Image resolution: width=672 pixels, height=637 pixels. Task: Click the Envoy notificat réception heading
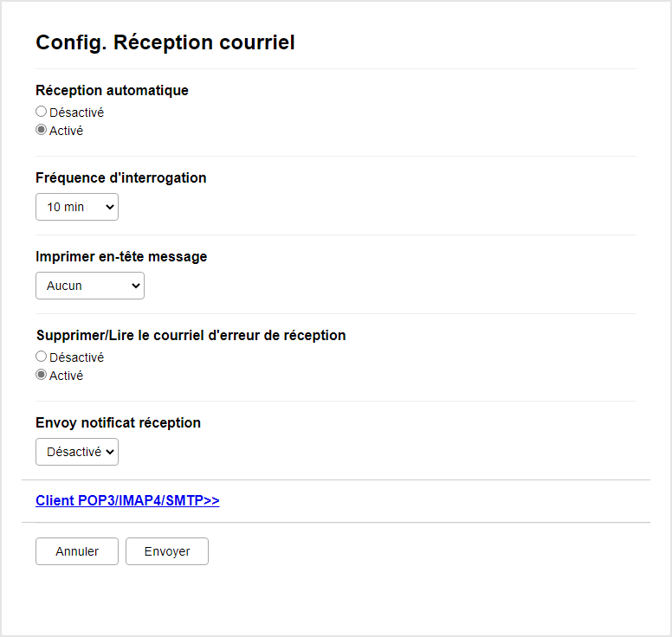coord(118,422)
